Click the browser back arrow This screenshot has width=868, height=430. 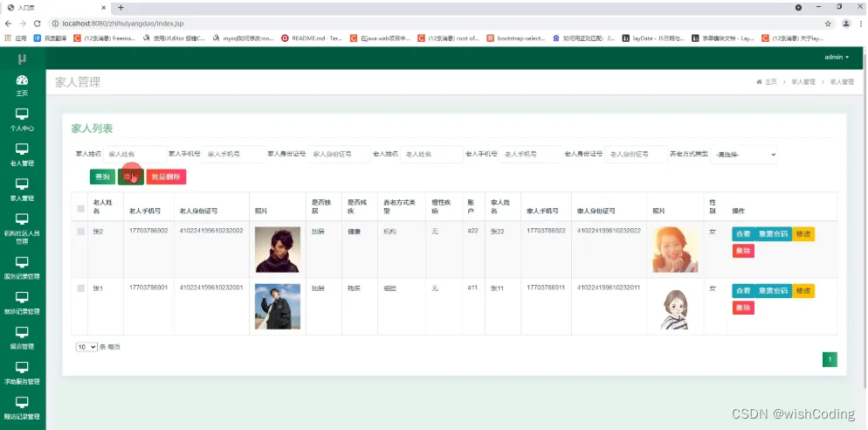coord(9,24)
